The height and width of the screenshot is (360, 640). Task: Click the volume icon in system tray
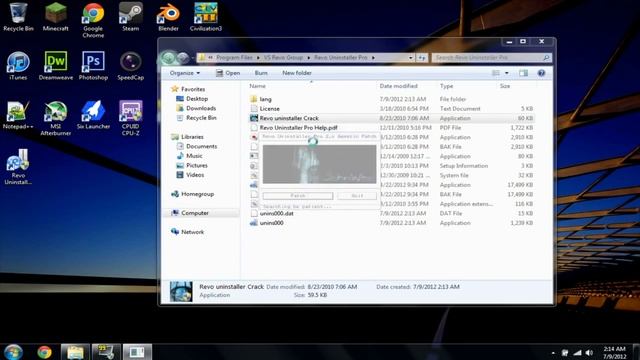pos(589,353)
